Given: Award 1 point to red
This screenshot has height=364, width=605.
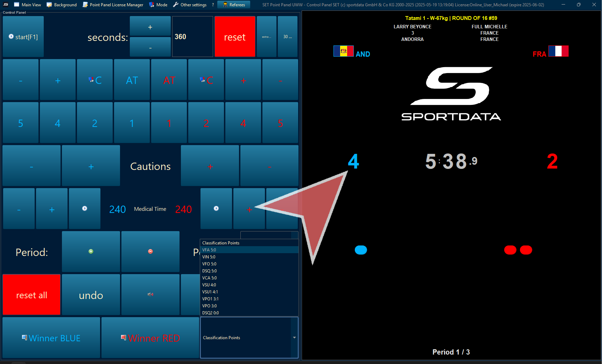Looking at the screenshot, I should click(169, 123).
